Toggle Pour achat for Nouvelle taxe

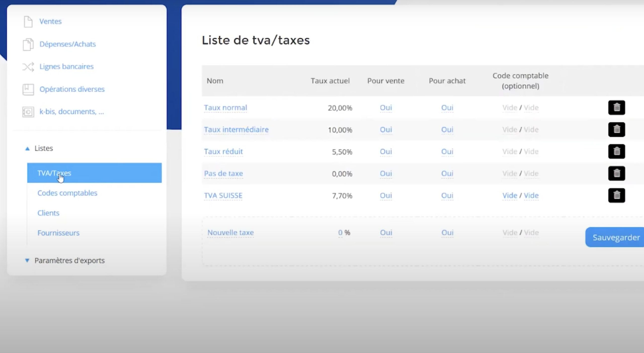click(x=447, y=233)
